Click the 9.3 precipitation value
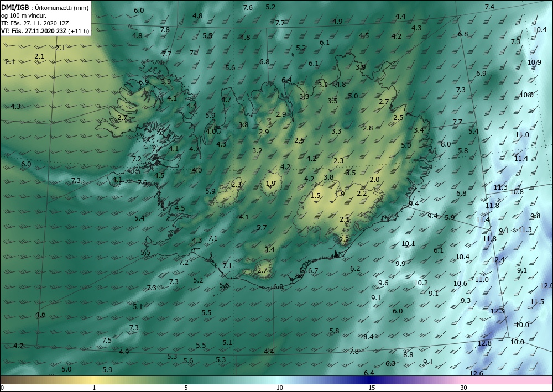 (x=466, y=300)
